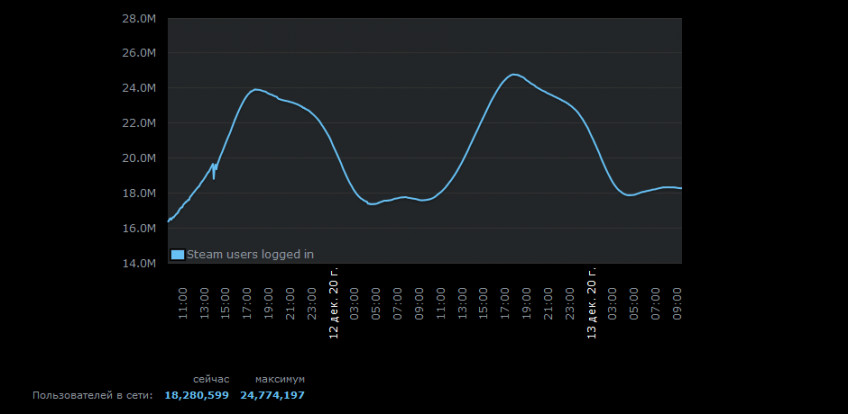Click the peak users value 24,774,197
Screen dimensions: 848x414
click(272, 396)
